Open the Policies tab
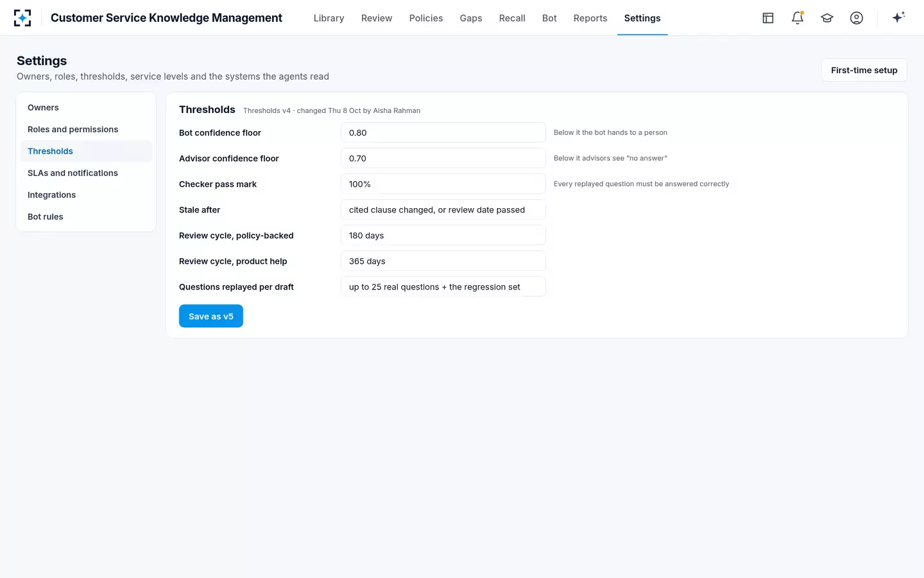 click(426, 18)
